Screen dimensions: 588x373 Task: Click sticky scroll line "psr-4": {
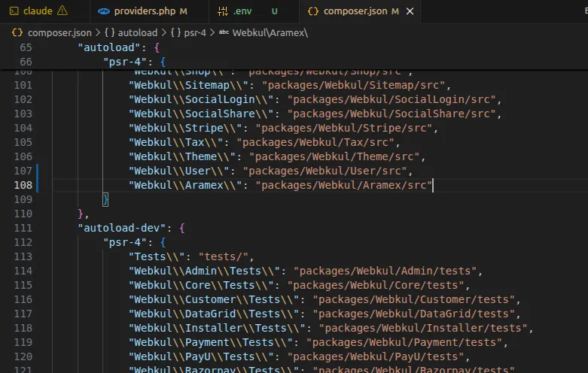(x=134, y=62)
